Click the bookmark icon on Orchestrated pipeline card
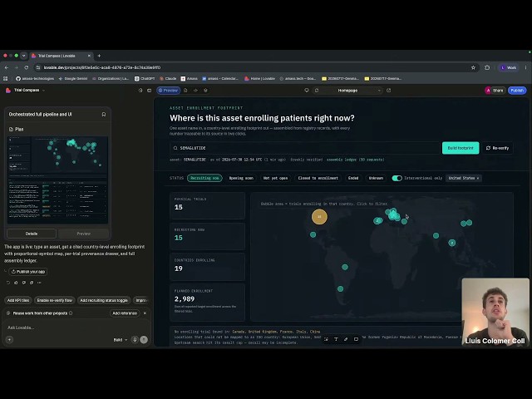The width and height of the screenshot is (532, 399). pos(104,115)
